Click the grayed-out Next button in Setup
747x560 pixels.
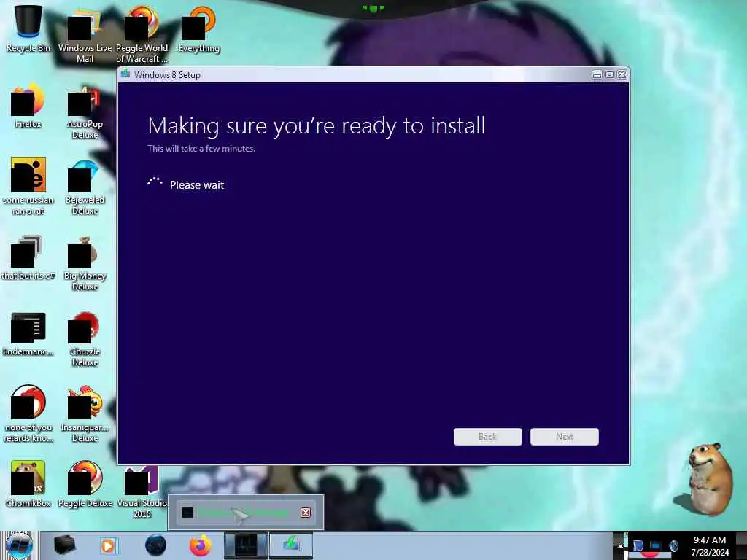[565, 437]
